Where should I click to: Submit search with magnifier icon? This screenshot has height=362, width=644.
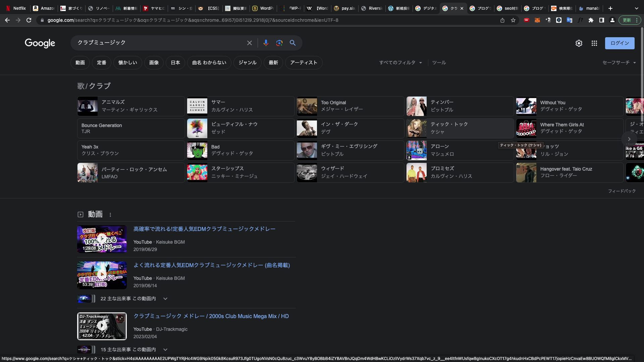pos(293,43)
